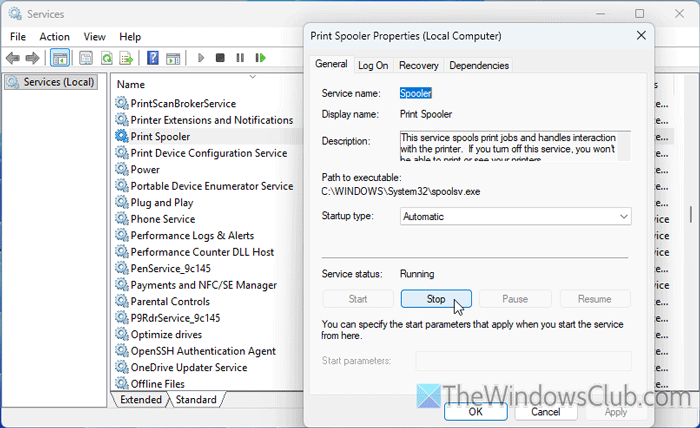700x428 pixels.
Task: Switch to the General tab
Action: (331, 64)
